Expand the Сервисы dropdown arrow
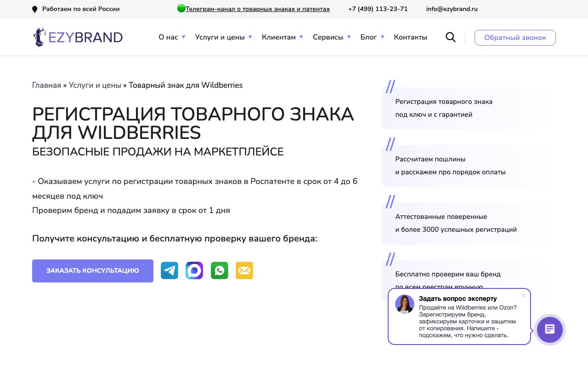Viewport: 588px width, 368px height. [349, 37]
